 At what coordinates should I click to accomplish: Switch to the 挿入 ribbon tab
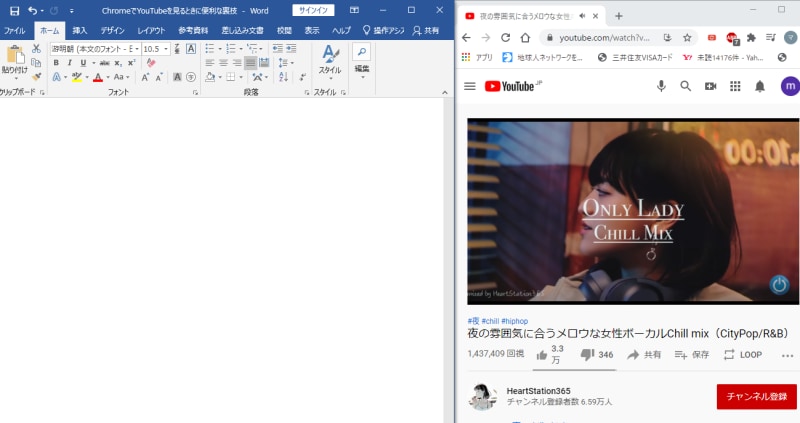(80, 31)
